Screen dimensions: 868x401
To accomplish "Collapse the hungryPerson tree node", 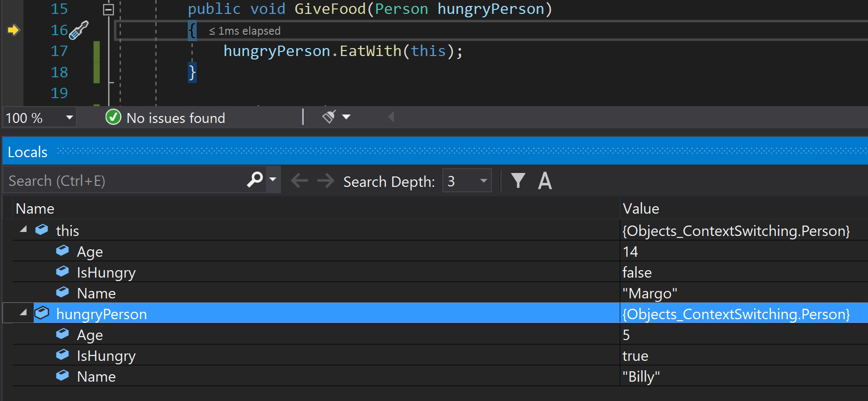I will tap(23, 313).
